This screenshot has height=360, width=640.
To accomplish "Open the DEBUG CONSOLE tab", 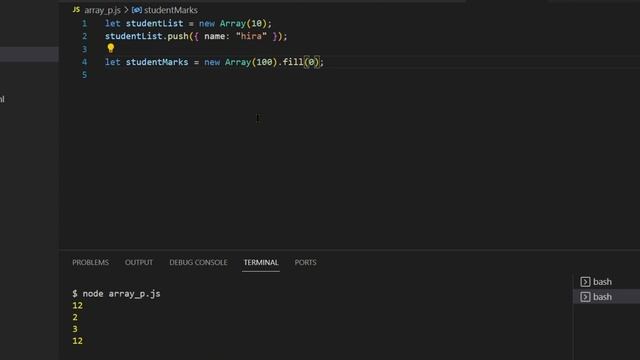I will tap(198, 262).
